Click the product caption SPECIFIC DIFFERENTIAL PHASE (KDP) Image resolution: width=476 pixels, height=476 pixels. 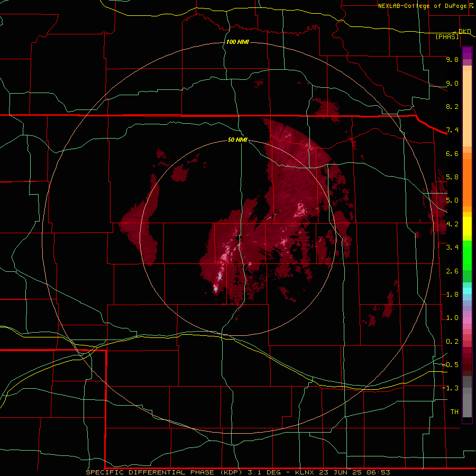pos(164,472)
